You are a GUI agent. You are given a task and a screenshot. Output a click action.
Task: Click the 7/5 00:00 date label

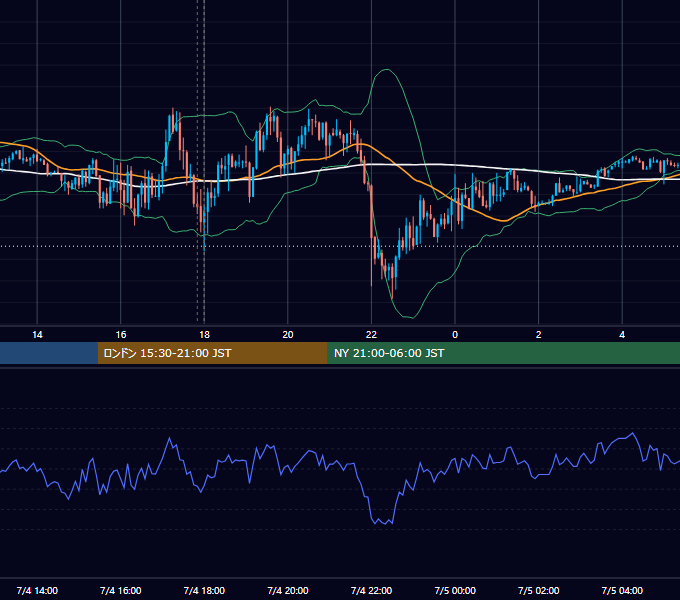coord(455,590)
